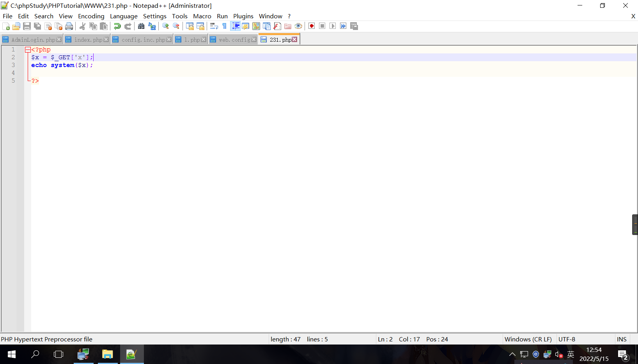
Task: Enable document monitoring with the eye icon
Action: coord(298,26)
